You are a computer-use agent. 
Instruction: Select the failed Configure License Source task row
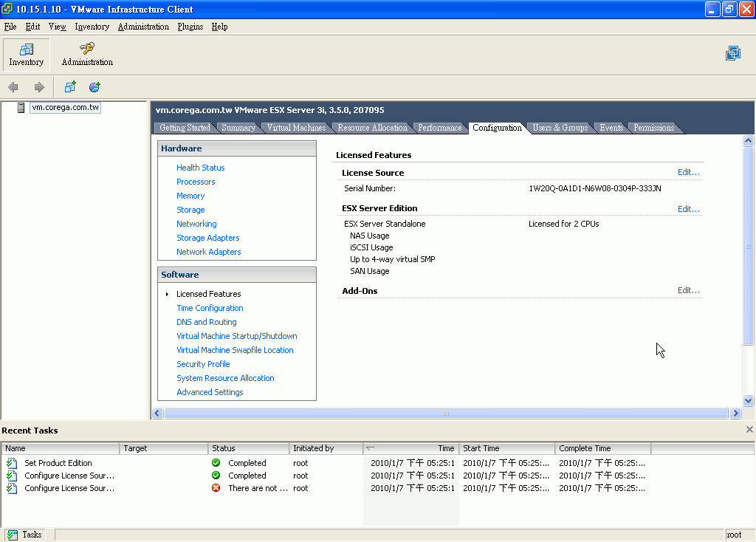coord(326,488)
